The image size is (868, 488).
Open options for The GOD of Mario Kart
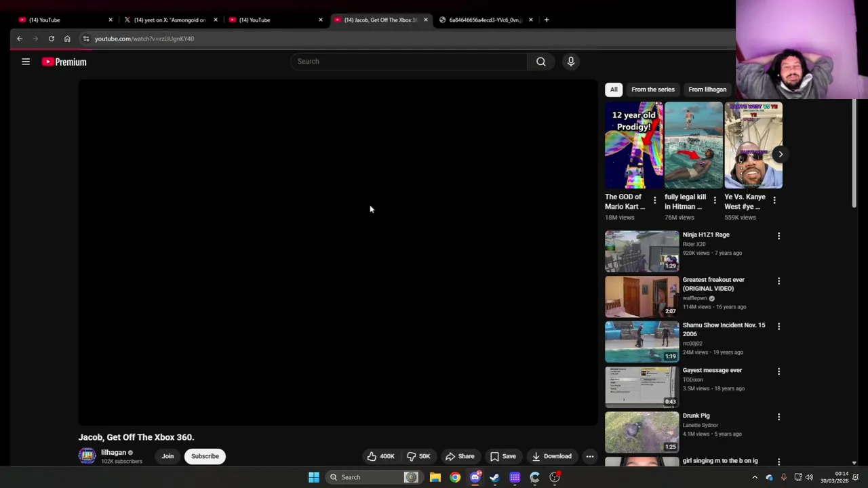(x=654, y=200)
